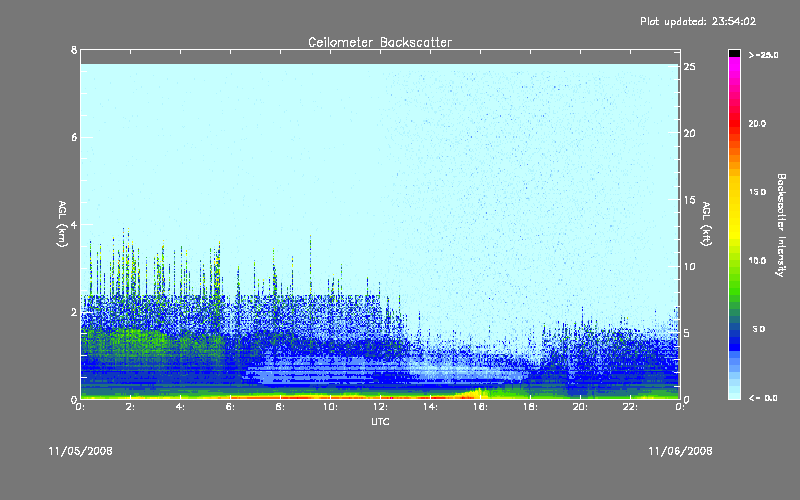Click the 'AGL (km)' axis label
800x500 pixels.
click(x=62, y=224)
